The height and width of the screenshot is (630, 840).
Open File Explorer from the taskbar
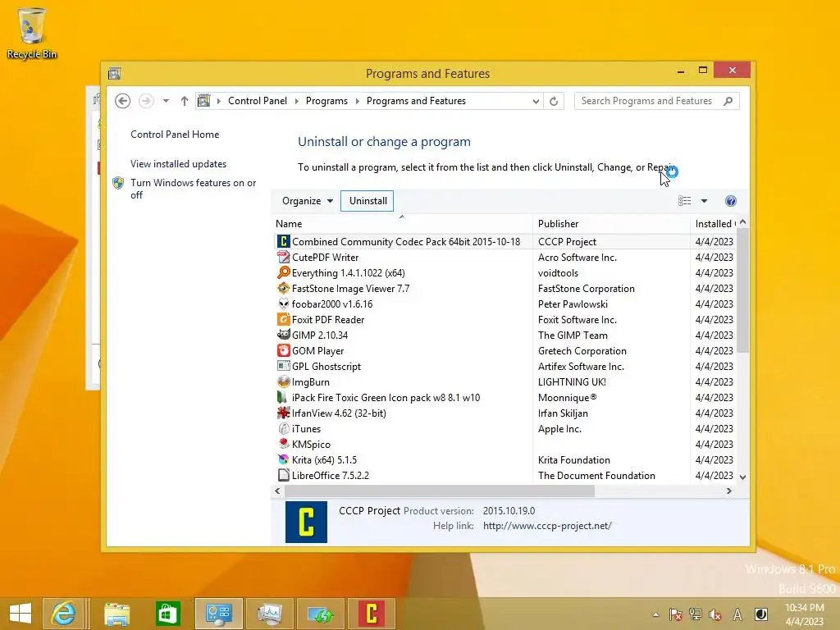pyautogui.click(x=116, y=614)
